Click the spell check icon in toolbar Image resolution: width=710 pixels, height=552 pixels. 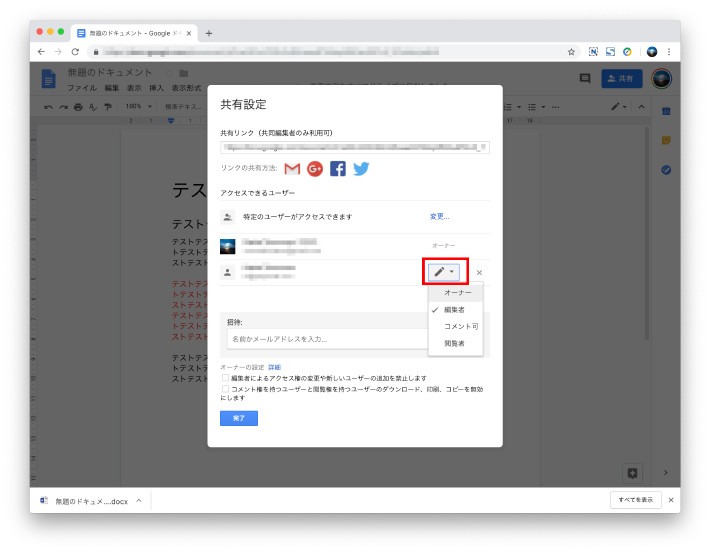click(x=93, y=107)
